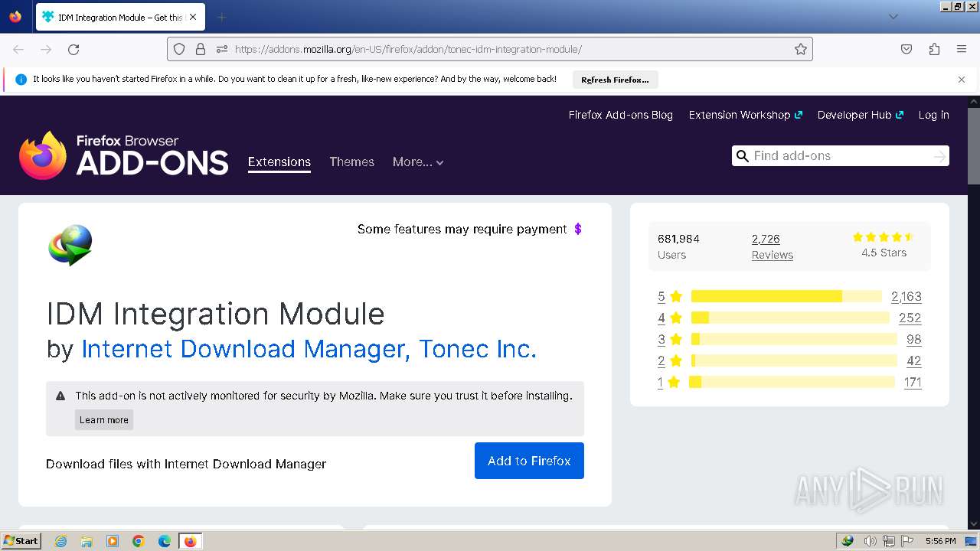Open the 2,163 five-star reviews count
980x551 pixels.
pyautogui.click(x=906, y=296)
